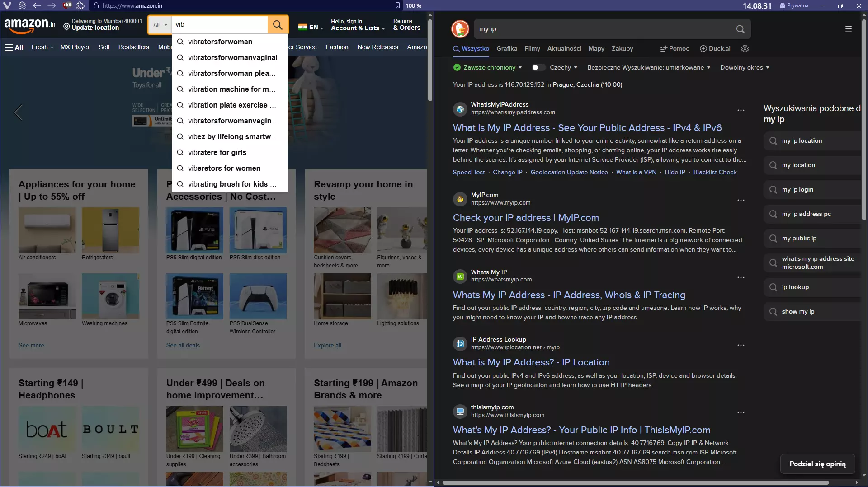
Task: Click Returns & Orders
Action: 406,25
